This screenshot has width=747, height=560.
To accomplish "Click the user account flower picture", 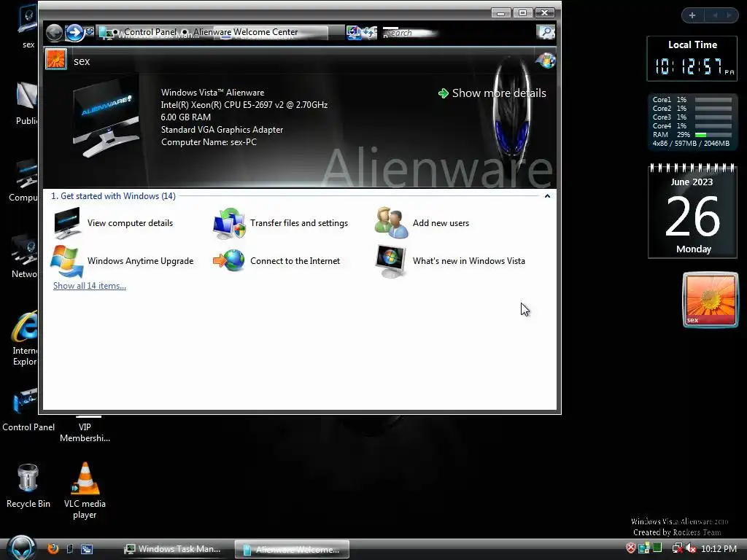I will tap(56, 60).
